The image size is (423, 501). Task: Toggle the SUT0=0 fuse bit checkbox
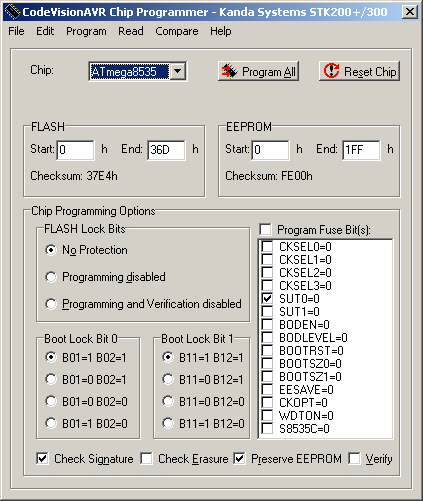(267, 298)
